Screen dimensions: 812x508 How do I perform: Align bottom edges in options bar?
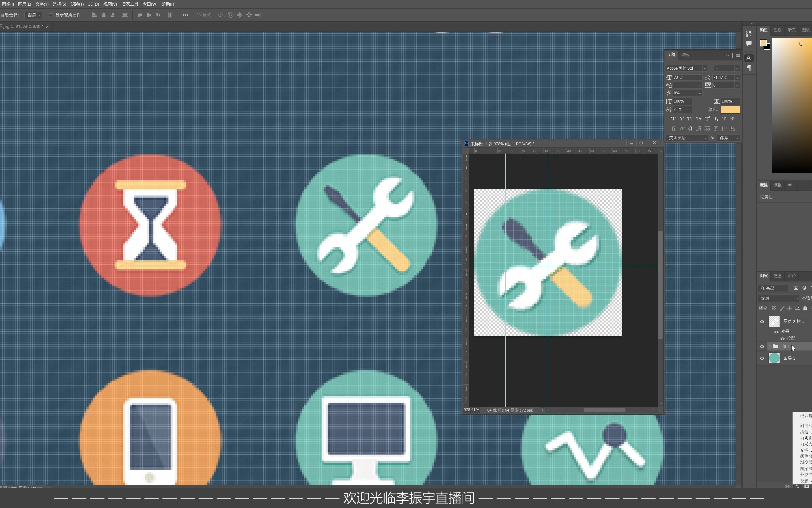[x=158, y=15]
